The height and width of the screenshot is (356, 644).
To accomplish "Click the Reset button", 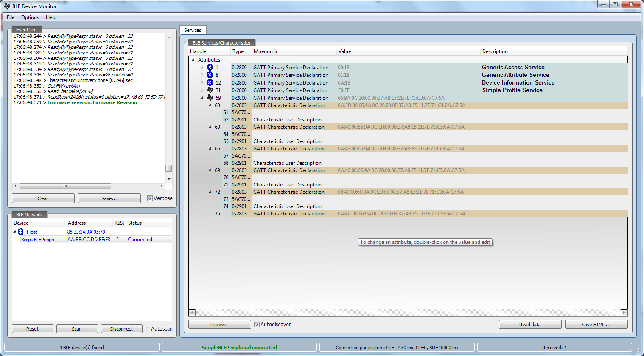I will click(x=32, y=329).
